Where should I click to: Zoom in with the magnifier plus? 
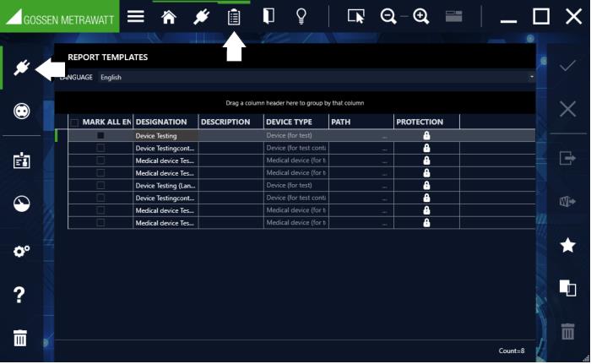421,17
